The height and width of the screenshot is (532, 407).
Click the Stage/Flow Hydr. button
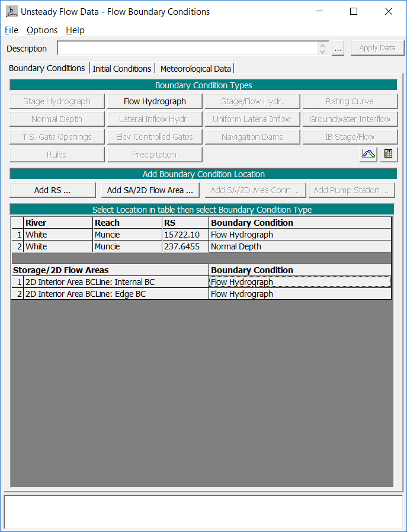[x=252, y=101]
